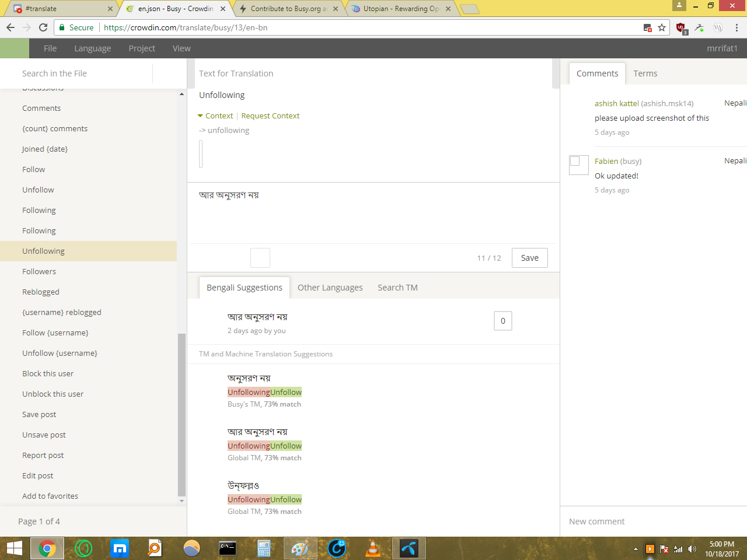
Task: Open VLC media player from the taskbar
Action: [x=372, y=548]
